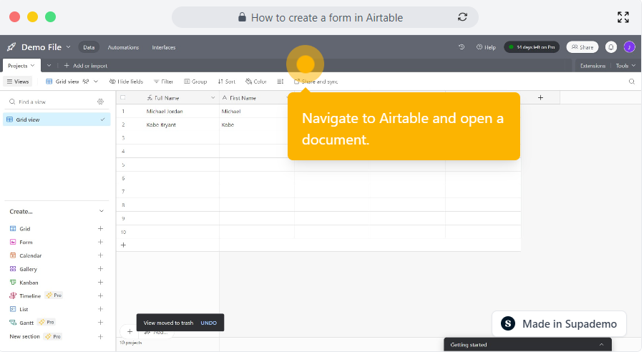Add a Form view plus
The height and width of the screenshot is (352, 644).
pyautogui.click(x=100, y=242)
